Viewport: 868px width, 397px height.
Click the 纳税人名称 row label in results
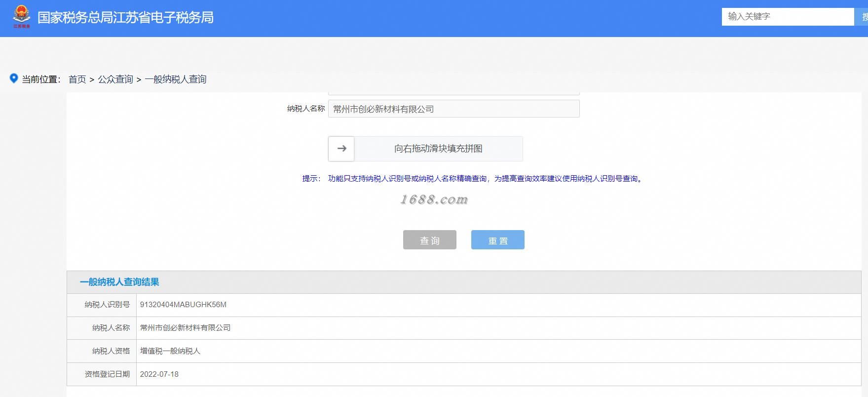click(111, 328)
